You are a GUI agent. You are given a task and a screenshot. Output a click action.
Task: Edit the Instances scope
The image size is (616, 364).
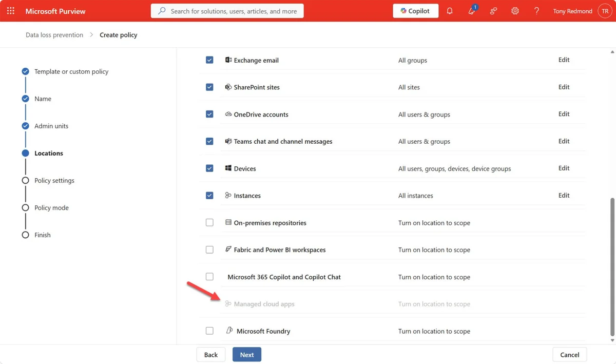(x=564, y=195)
